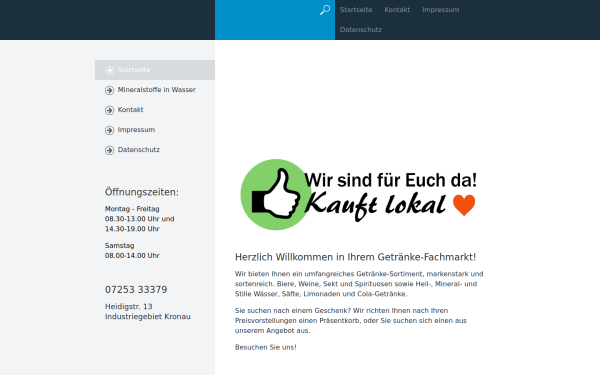This screenshot has width=600, height=375.
Task: Open the sidebar Impressum text link
Action: pos(136,130)
